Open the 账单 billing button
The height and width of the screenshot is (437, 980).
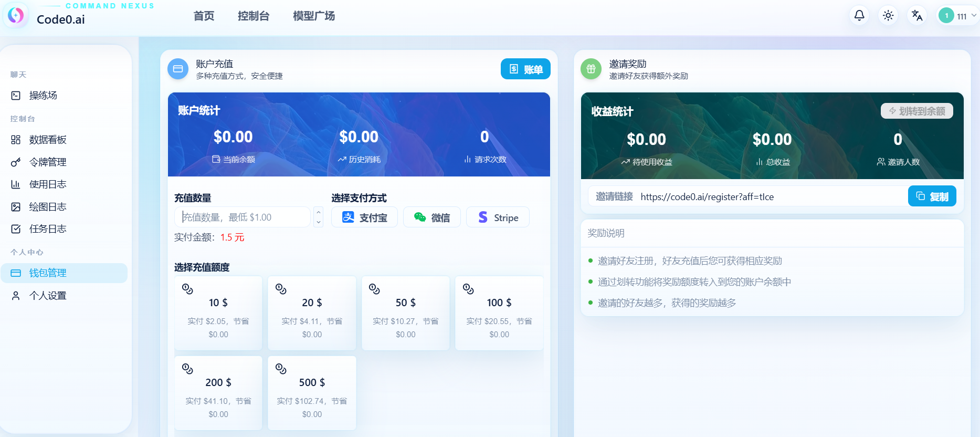coord(525,69)
